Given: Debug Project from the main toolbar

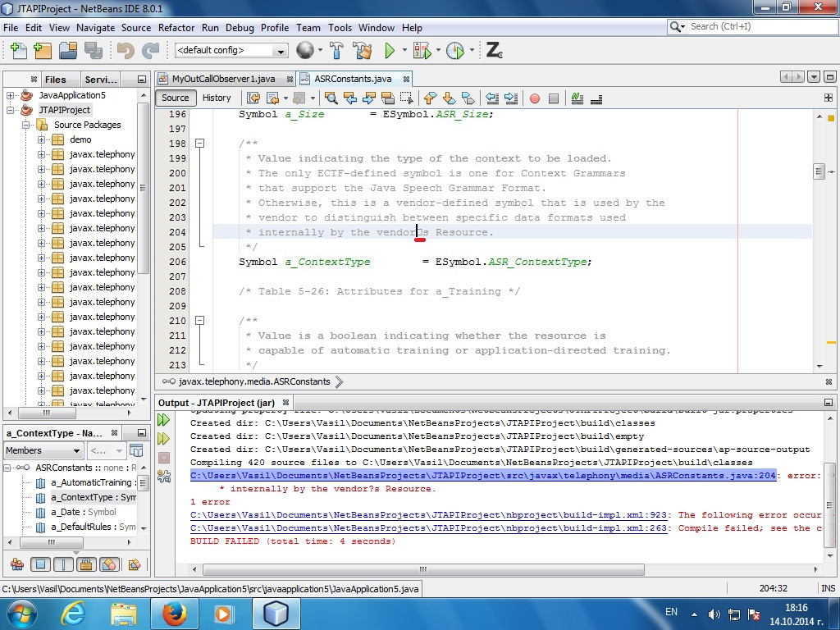Looking at the screenshot, I should [x=422, y=51].
